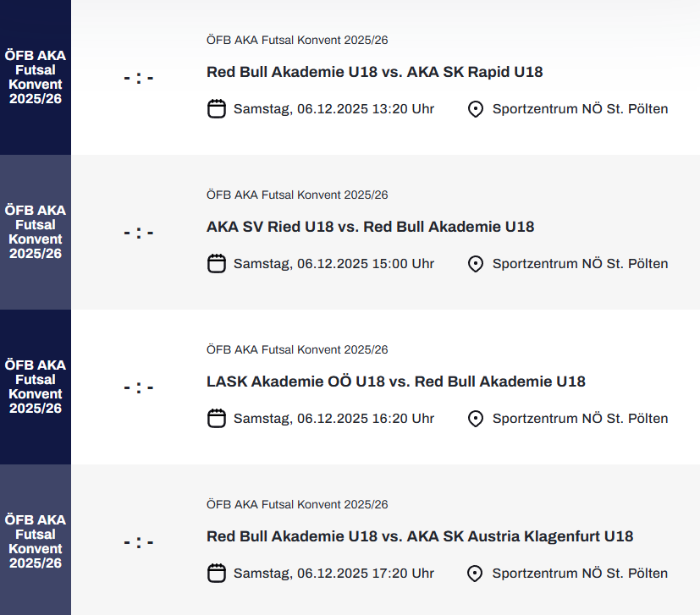Click location pin in AKA SV Ried row

pos(476,263)
